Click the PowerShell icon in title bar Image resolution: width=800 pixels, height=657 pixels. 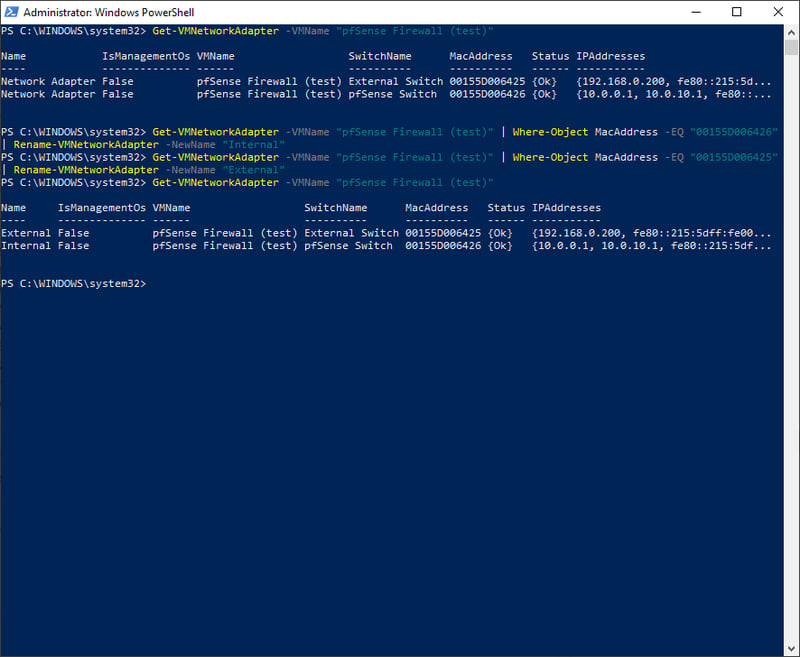11,12
